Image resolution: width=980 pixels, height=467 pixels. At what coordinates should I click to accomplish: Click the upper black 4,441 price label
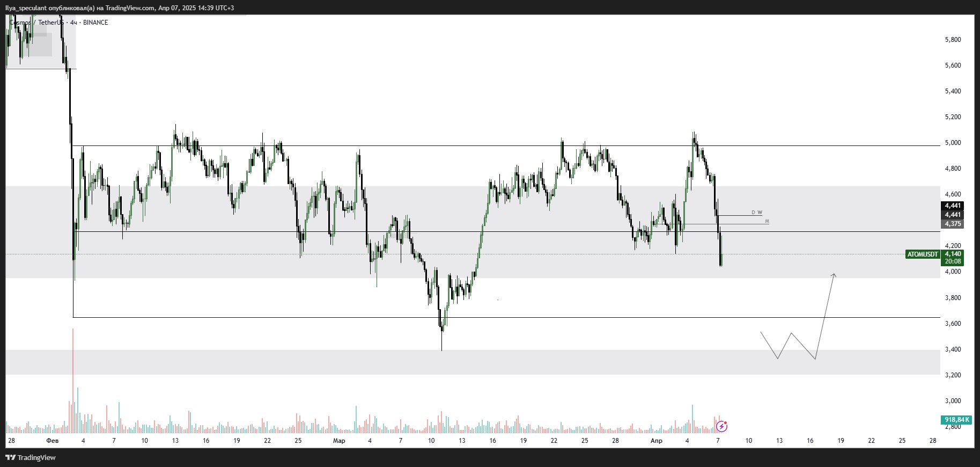[x=953, y=206]
